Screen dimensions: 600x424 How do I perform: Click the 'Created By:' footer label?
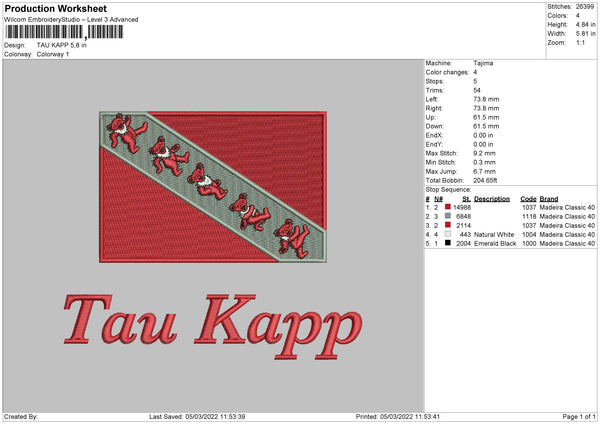point(21,416)
